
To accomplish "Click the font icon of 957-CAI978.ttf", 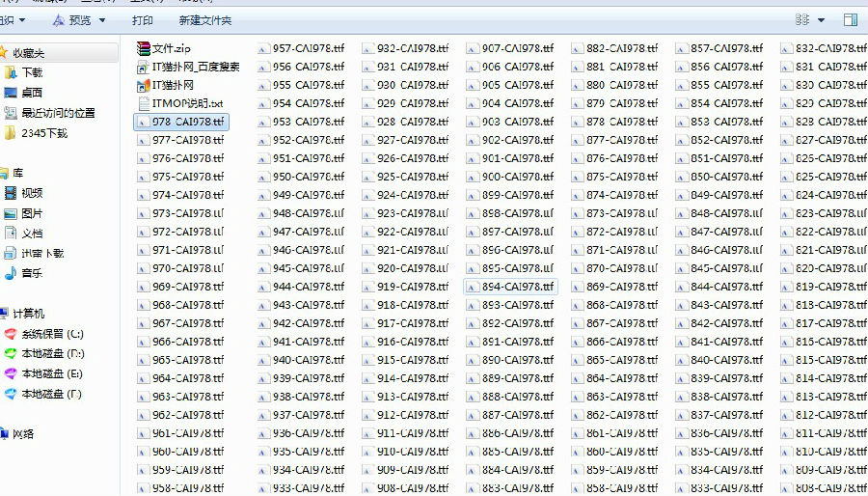I will [x=263, y=48].
